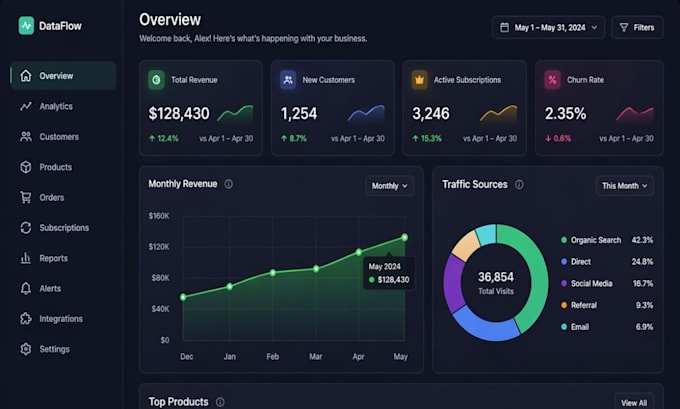Click View All in Top Products
Viewport: 680px width, 409px height.
[634, 402]
